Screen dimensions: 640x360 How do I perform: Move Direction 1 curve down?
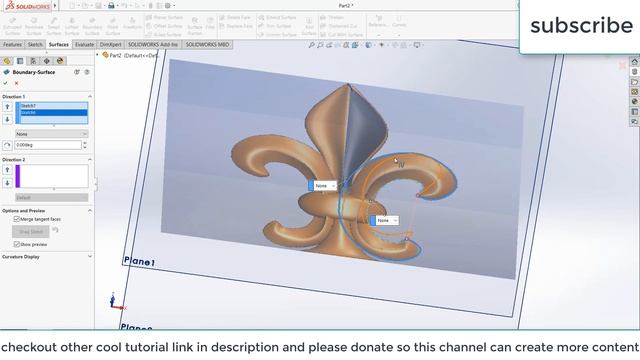7,119
